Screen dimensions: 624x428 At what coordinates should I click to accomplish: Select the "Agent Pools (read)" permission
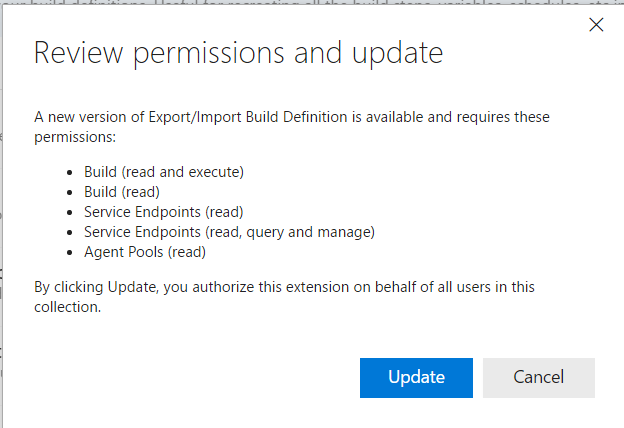coord(145,252)
